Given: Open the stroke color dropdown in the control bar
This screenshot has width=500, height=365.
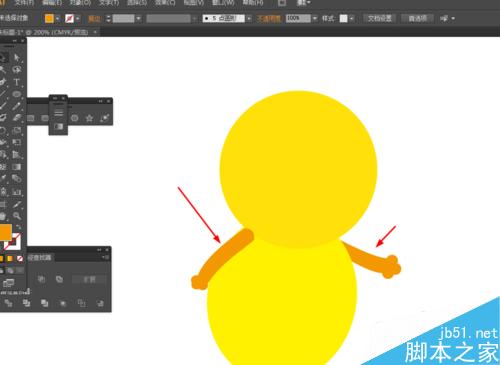Looking at the screenshot, I should point(78,19).
